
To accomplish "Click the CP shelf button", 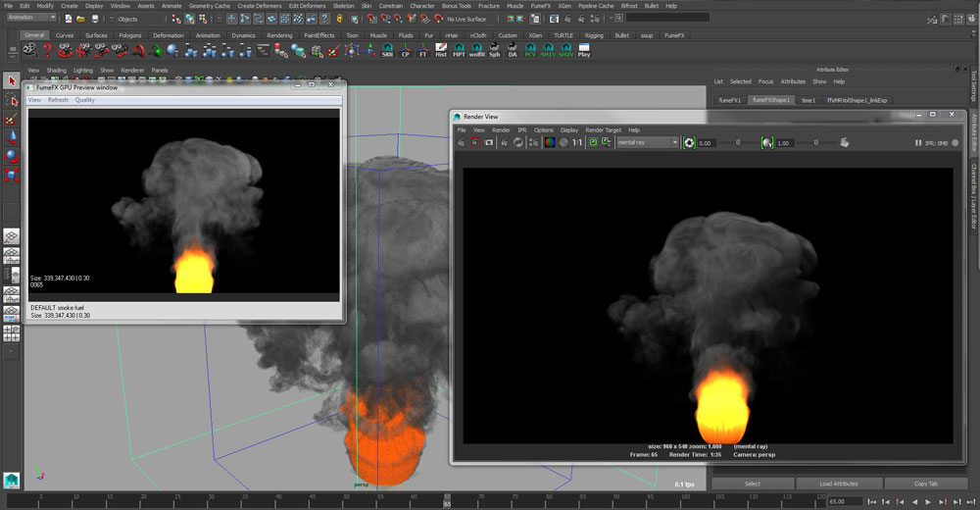I will pyautogui.click(x=406, y=51).
